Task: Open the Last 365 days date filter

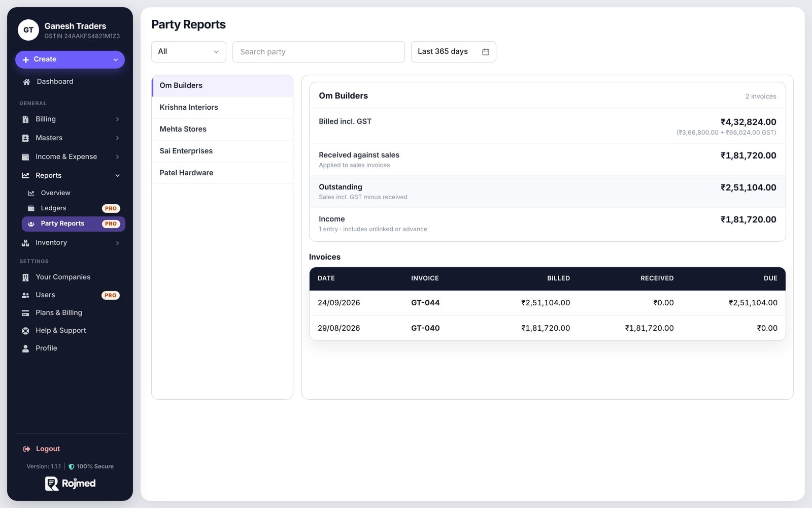Action: click(x=453, y=52)
